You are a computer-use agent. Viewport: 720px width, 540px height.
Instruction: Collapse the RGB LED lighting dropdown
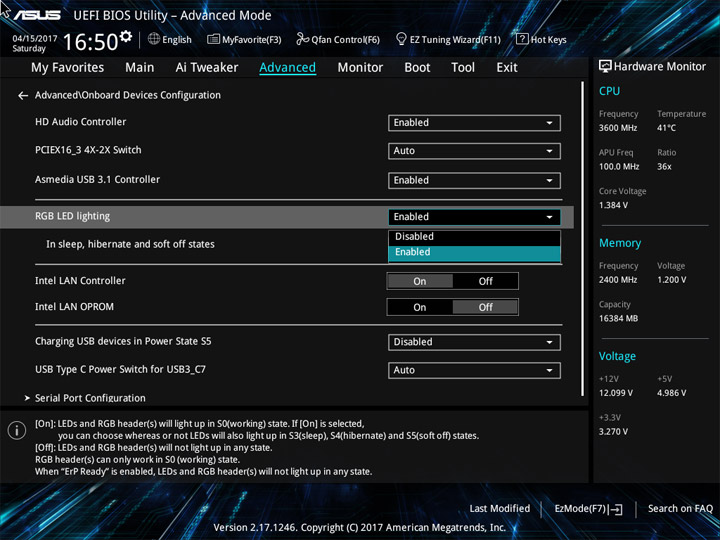tap(474, 217)
